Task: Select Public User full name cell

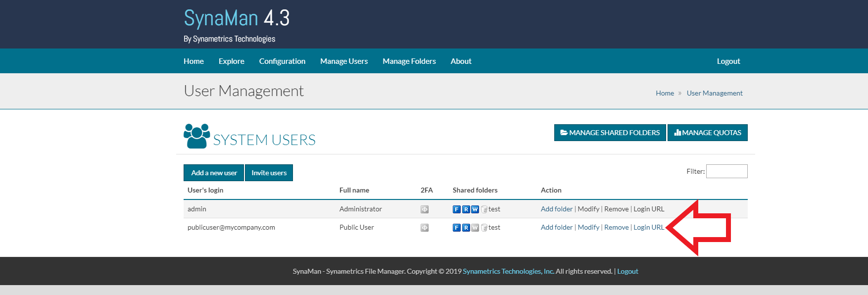Action: (357, 227)
